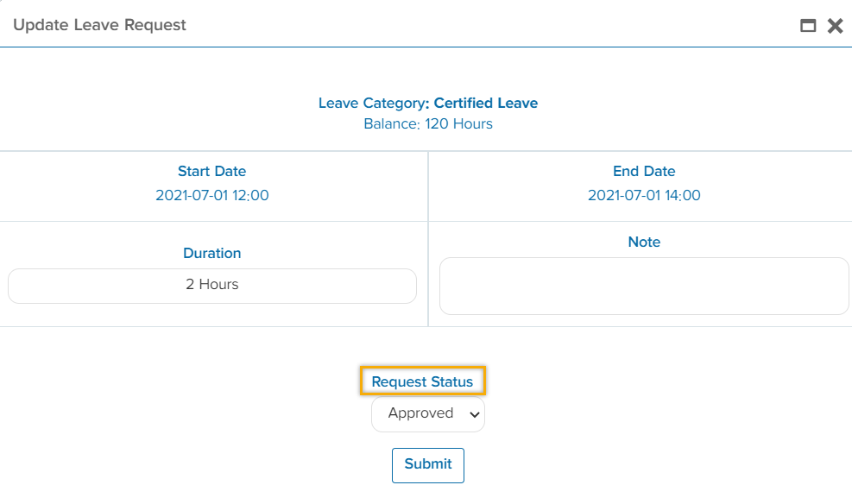Click the Update Leave Request title text
Viewport: 852px width, 504px height.
click(x=99, y=25)
